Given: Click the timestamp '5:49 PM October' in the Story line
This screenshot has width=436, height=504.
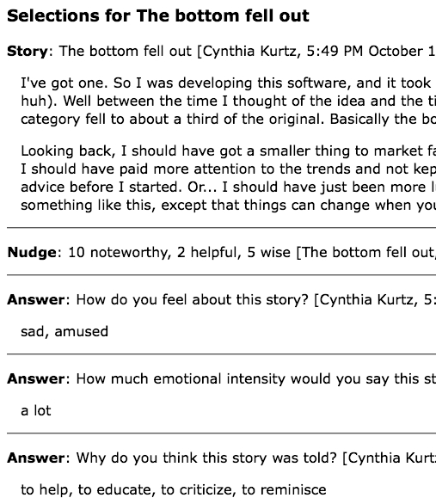Looking at the screenshot, I should 365,51.
